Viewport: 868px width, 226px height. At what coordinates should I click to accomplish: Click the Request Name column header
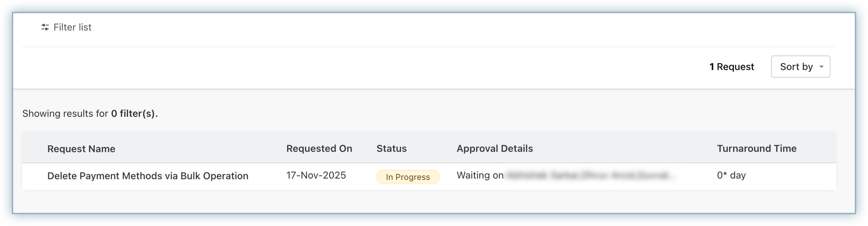(x=81, y=149)
